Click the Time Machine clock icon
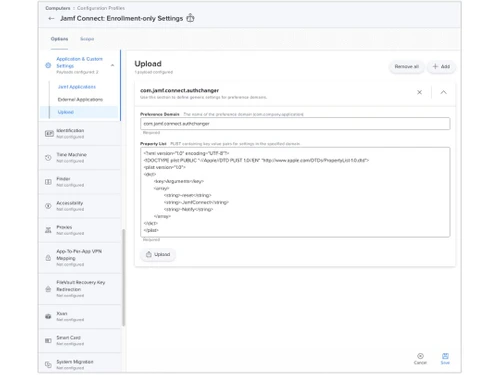 (48, 158)
